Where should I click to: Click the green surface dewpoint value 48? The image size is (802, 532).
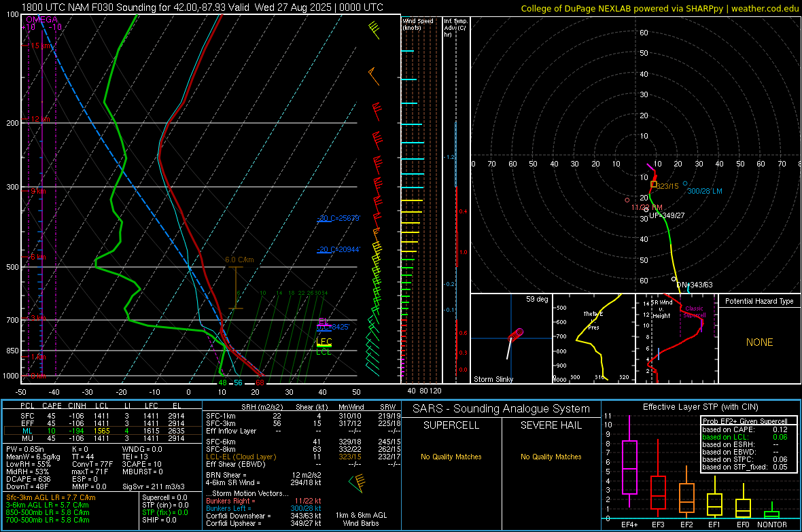(222, 383)
